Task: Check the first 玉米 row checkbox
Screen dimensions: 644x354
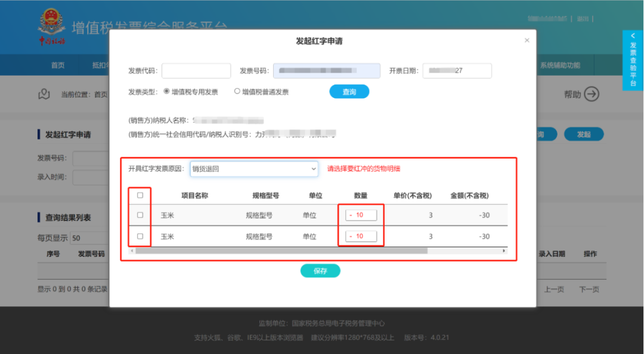Action: pos(140,215)
